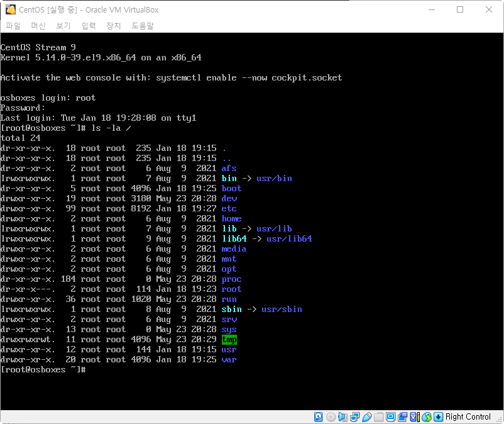
Task: Click the 'proc' directory entry
Action: tap(231, 279)
